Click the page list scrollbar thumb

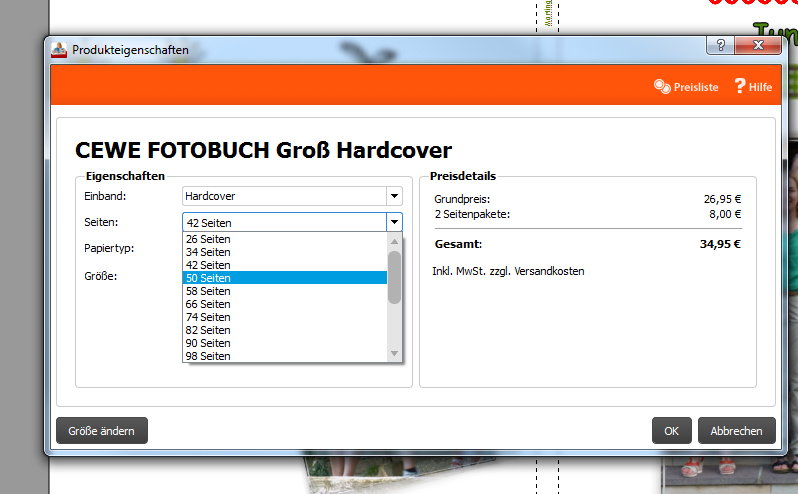394,277
